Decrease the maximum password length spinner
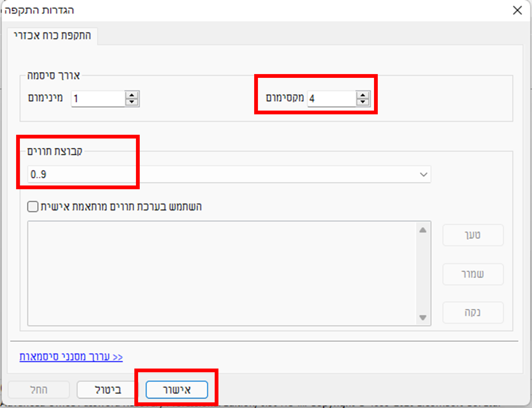This screenshot has height=408, width=532. (363, 102)
